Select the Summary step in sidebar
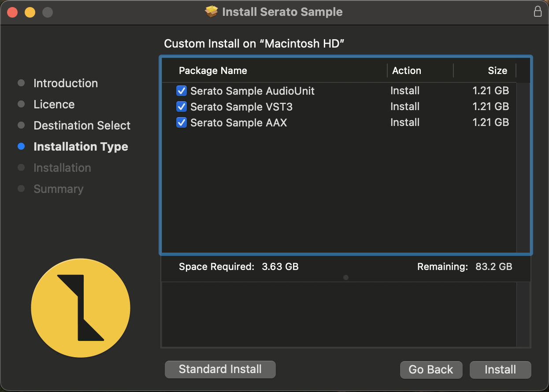Image resolution: width=549 pixels, height=392 pixels. [58, 189]
